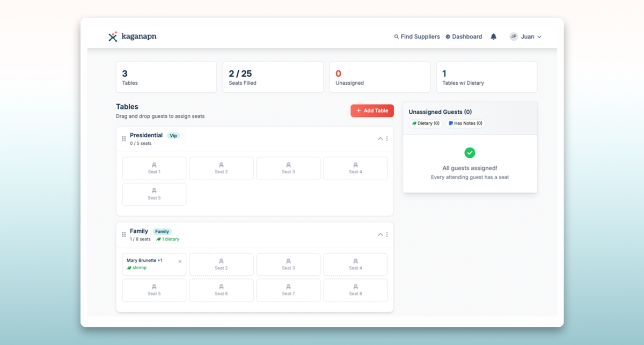Screen dimensions: 644x345
Task: Open the Family table options kebab menu
Action: pos(387,234)
